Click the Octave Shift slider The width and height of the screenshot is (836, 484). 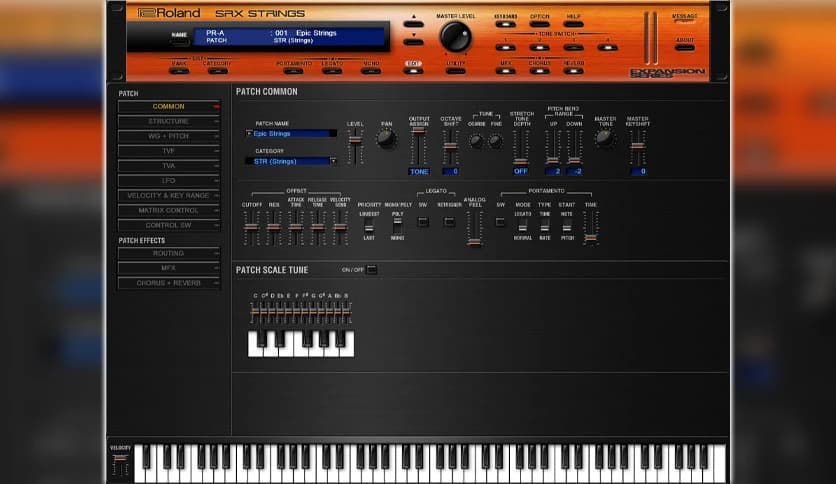point(451,147)
